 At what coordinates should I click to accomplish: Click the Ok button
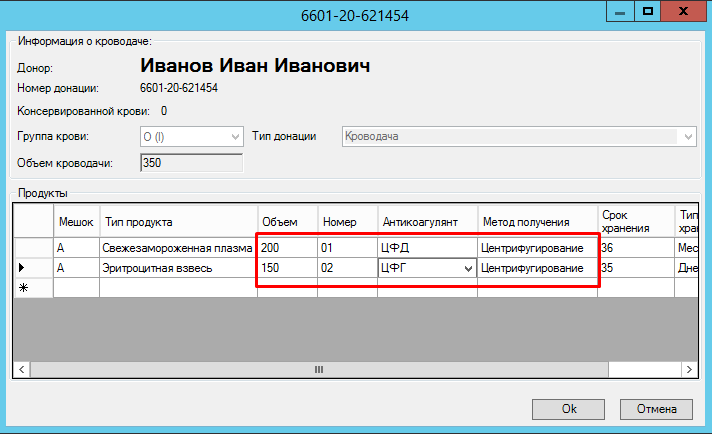pyautogui.click(x=568, y=408)
